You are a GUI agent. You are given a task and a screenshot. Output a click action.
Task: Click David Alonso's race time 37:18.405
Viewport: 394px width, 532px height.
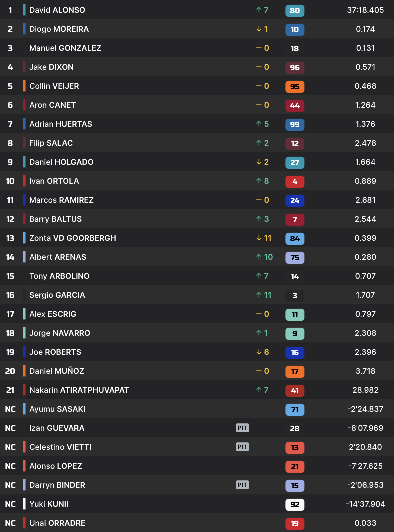(x=365, y=10)
